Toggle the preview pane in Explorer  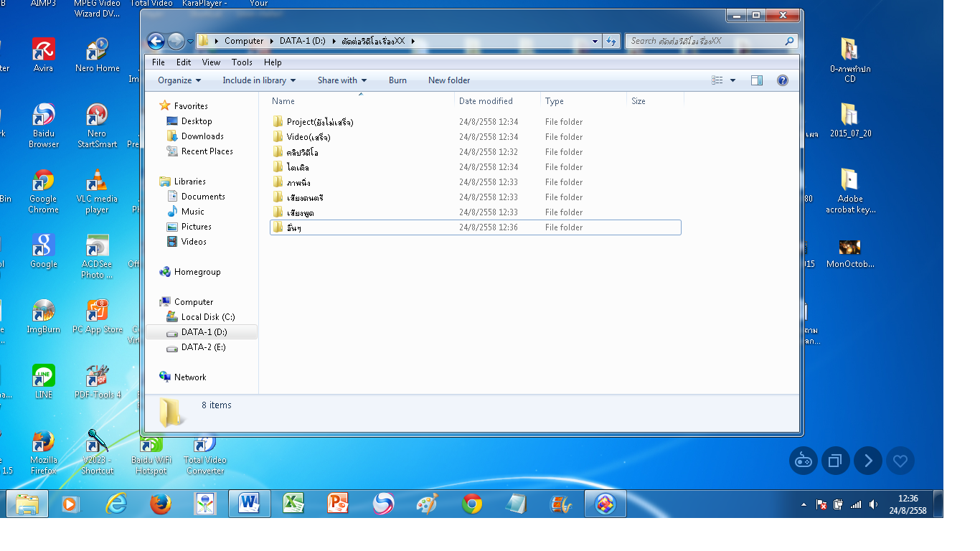(756, 80)
